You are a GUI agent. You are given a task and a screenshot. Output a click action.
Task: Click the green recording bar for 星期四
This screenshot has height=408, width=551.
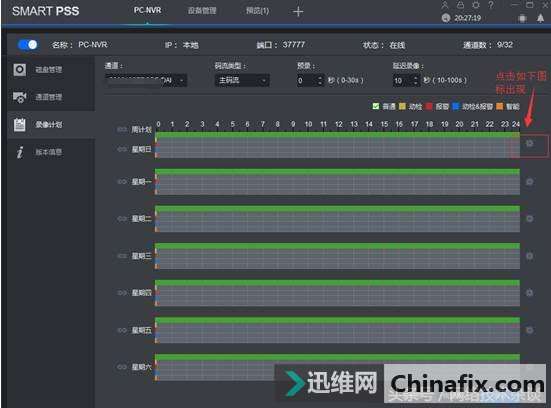click(x=337, y=283)
